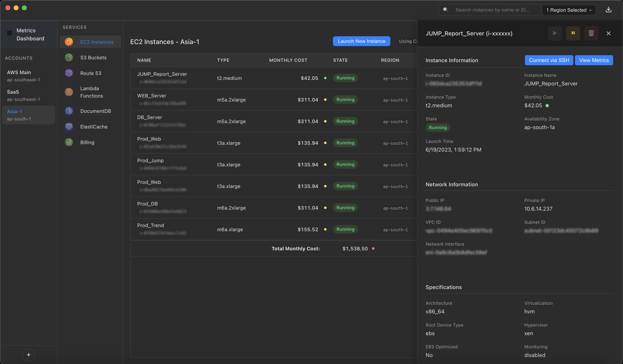Image resolution: width=623 pixels, height=364 pixels.
Task: Sort by MONTHLY COST column header
Action: [288, 60]
